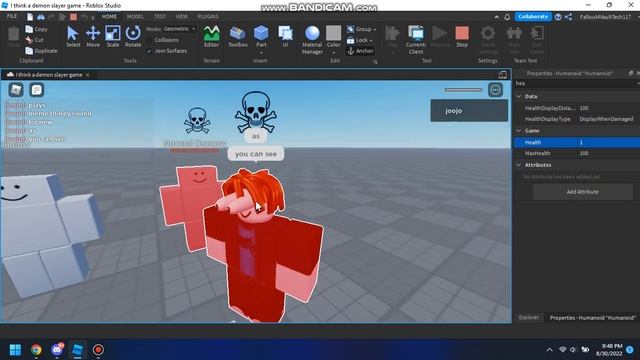Choose the Scale tool
The height and width of the screenshot is (360, 640).
pos(113,37)
